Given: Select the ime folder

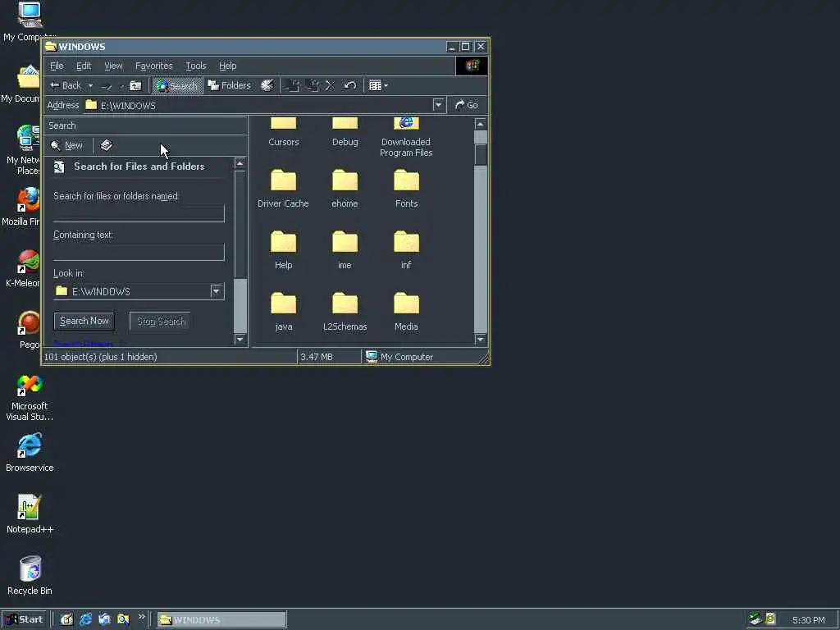Looking at the screenshot, I should 345,251.
